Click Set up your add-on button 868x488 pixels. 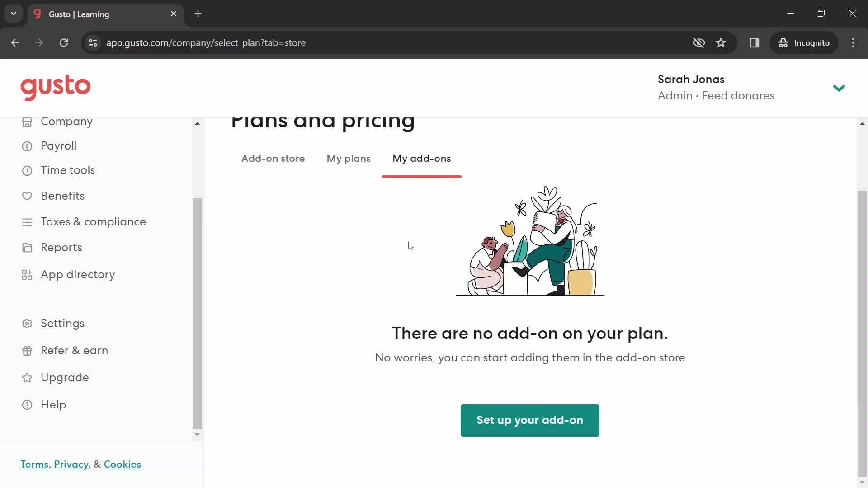point(530,420)
